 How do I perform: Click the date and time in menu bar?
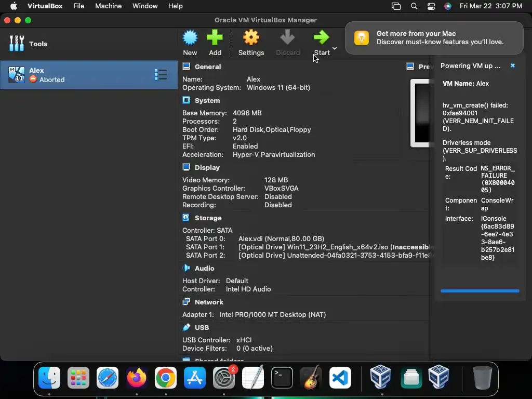[490, 6]
